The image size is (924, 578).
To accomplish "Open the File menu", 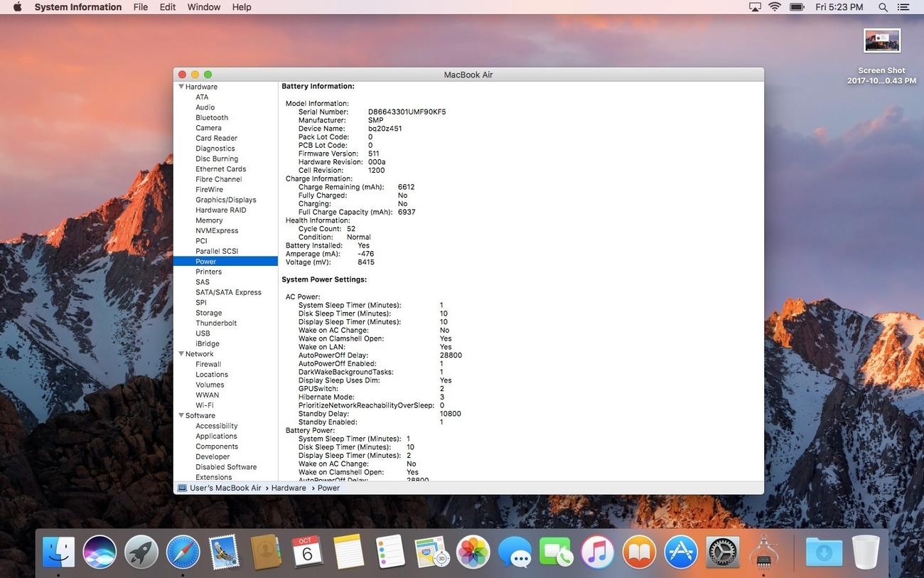I will pos(141,7).
